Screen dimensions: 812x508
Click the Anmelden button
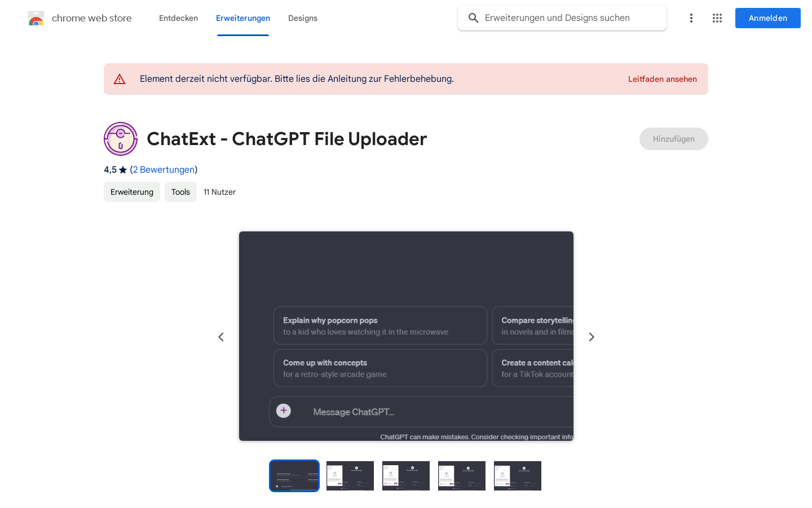click(x=768, y=18)
